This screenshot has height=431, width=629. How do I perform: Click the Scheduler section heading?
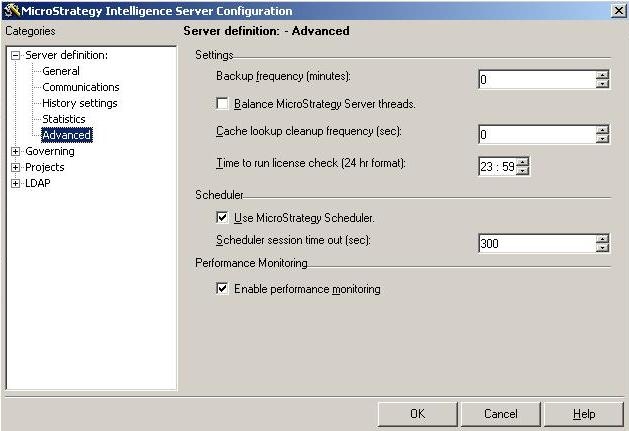click(219, 195)
